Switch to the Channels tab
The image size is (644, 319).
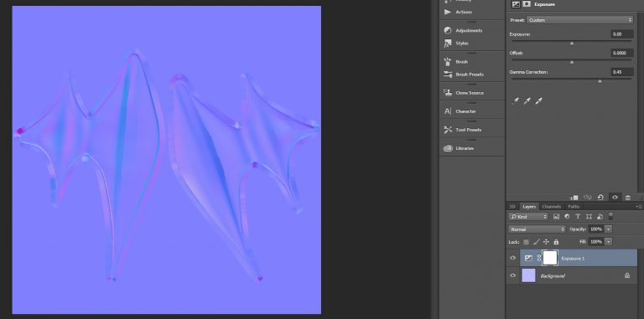(x=551, y=207)
